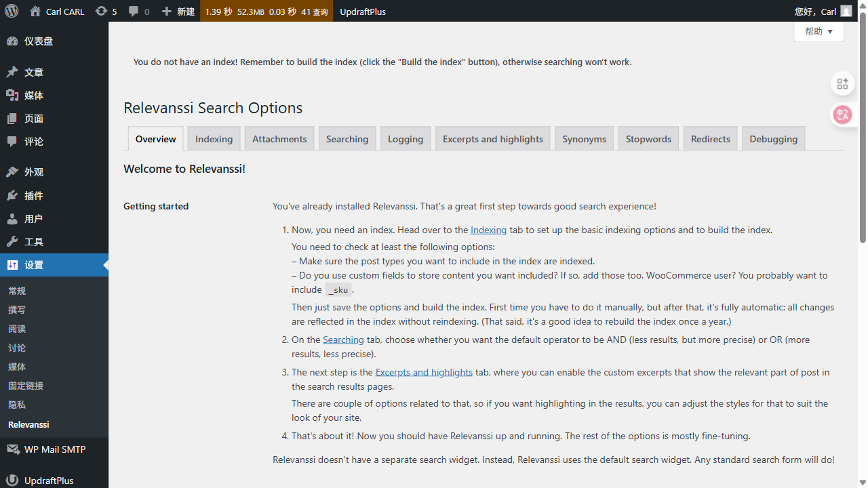Click the dashboard gauge icon

click(12, 41)
